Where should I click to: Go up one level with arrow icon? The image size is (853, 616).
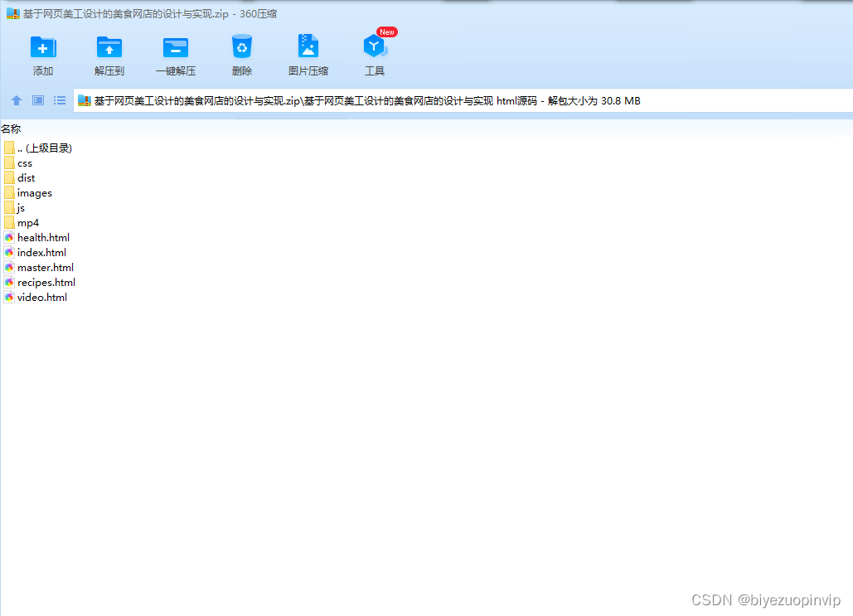17,100
